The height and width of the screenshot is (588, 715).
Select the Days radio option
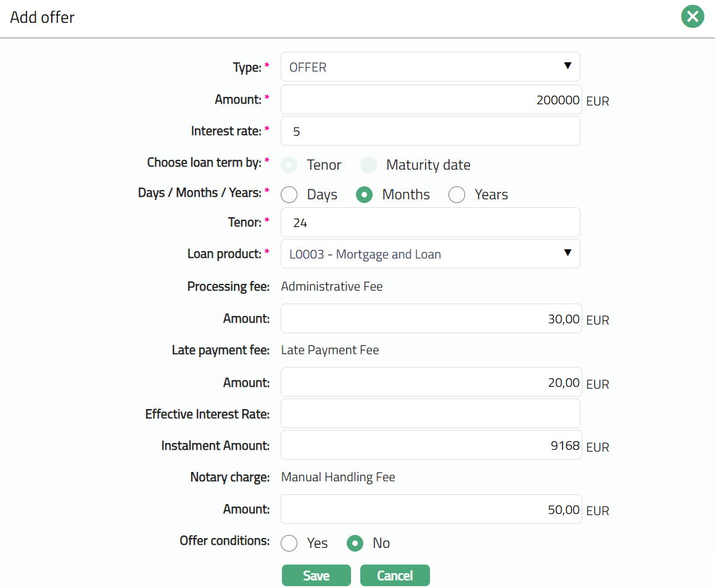289,195
